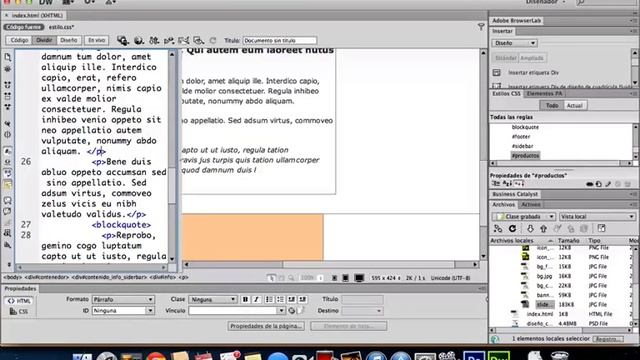Viewport: 640px width, 360px height.
Task: Click the Get files down arrow
Action: 530,229
